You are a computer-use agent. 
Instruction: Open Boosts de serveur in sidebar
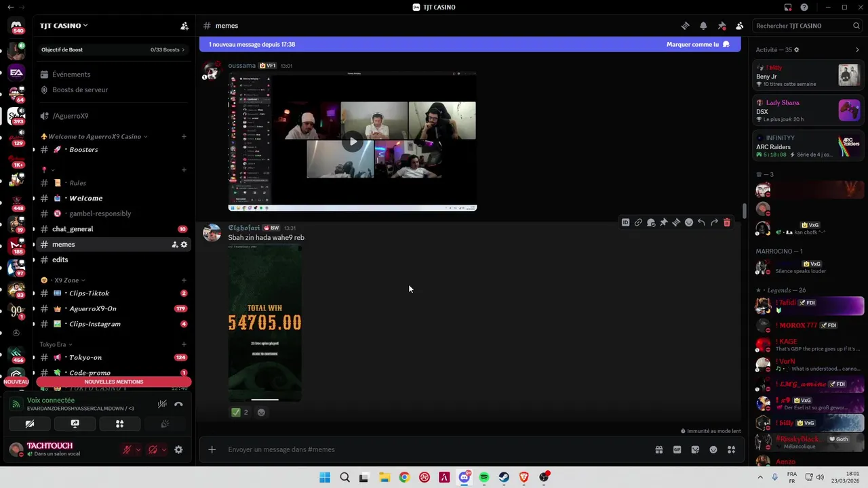point(113,89)
